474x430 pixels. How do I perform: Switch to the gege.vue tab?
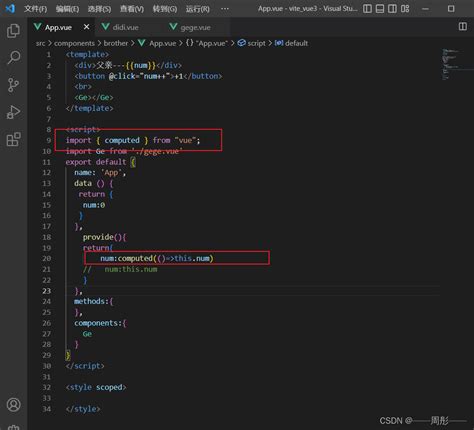195,27
